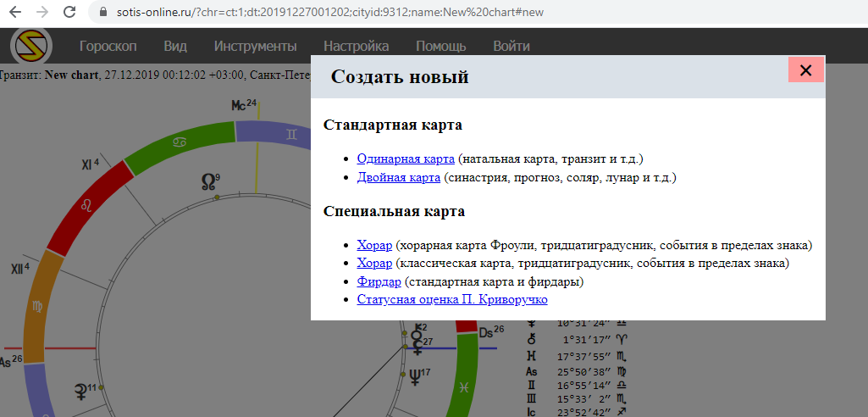868x417 pixels.
Task: Open the Инструменты menu
Action: (255, 47)
